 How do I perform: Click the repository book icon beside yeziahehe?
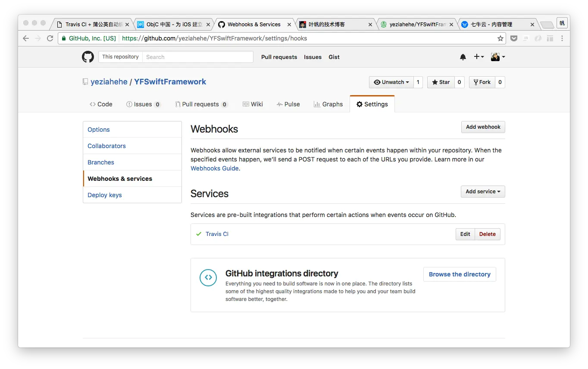click(85, 81)
